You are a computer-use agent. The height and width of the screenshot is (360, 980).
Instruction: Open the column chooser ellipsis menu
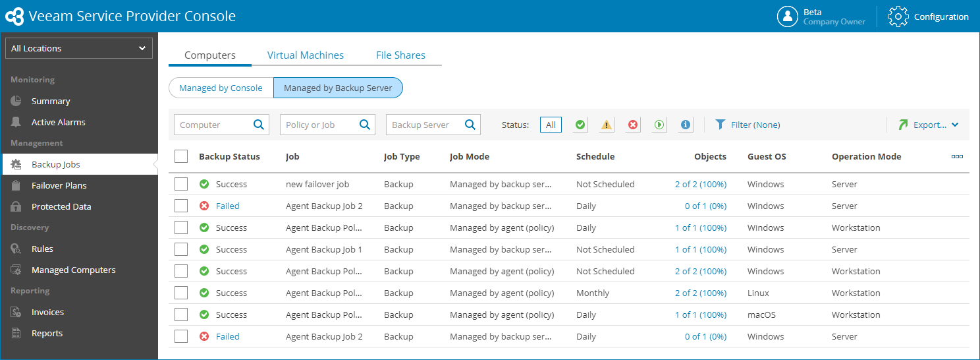tap(957, 156)
